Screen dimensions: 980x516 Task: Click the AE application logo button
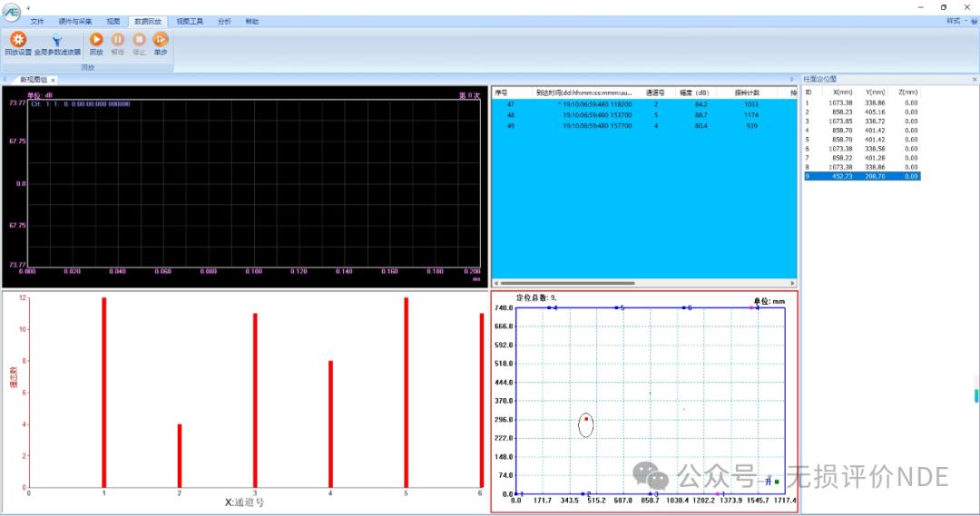[x=11, y=11]
